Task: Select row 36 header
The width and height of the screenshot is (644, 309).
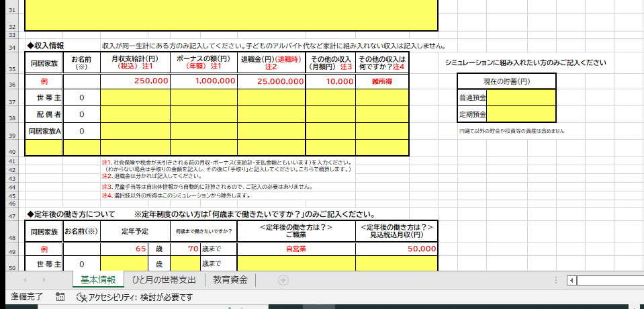Action: (x=11, y=81)
